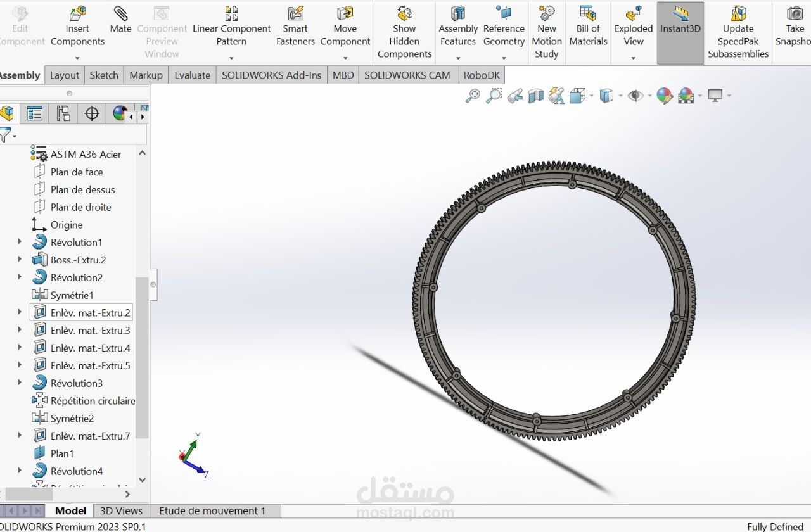The width and height of the screenshot is (811, 532).
Task: Click feature tree scroll down arrow
Action: [142, 480]
